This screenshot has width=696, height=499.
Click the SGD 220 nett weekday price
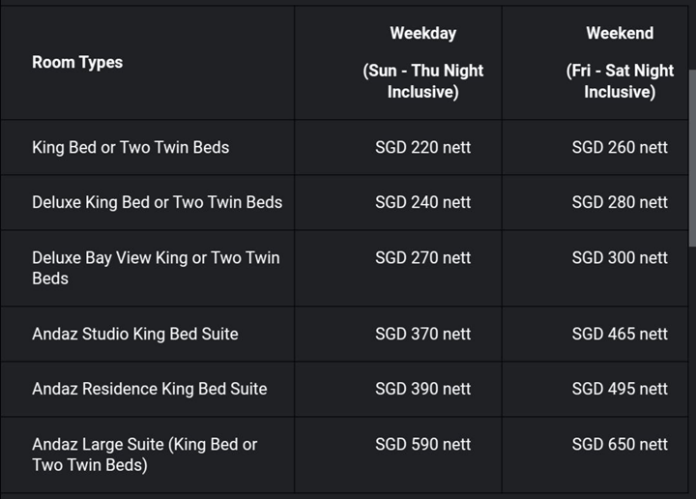pos(423,147)
